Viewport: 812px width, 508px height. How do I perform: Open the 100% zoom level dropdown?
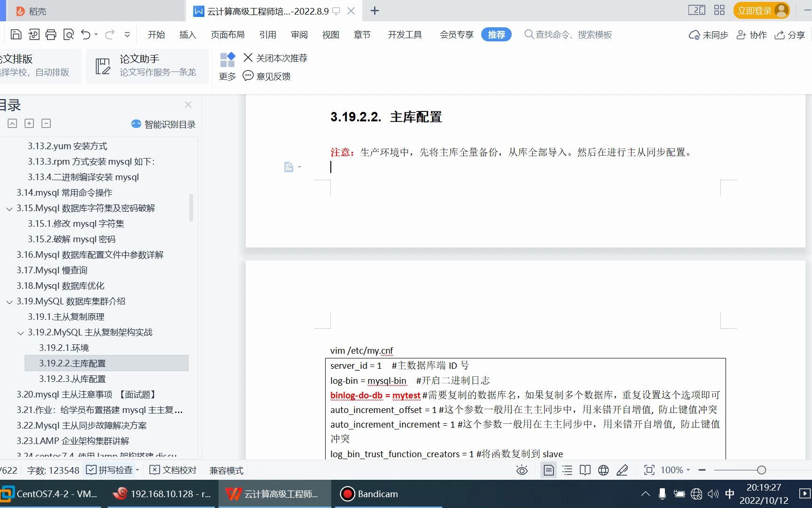click(675, 470)
